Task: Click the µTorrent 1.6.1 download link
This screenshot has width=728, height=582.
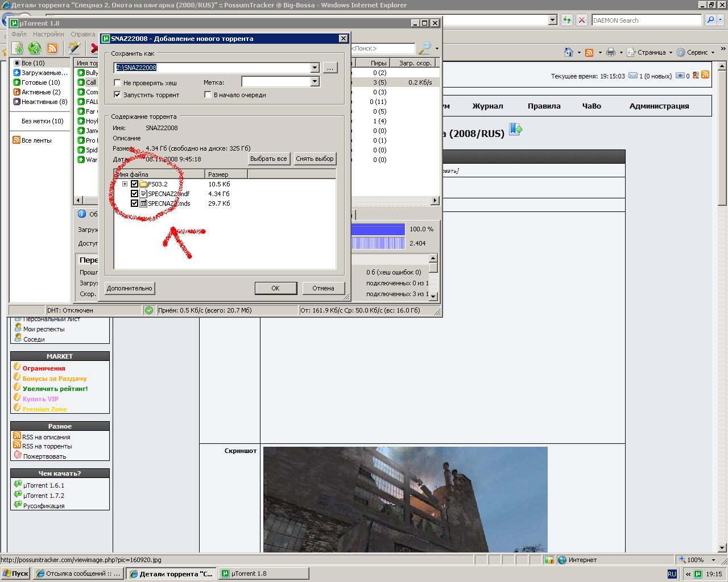Action: 44,485
